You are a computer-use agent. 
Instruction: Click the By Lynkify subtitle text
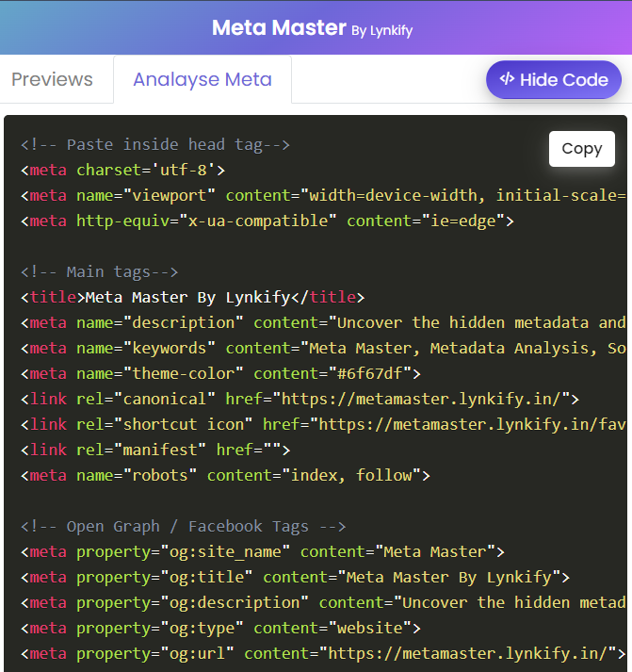click(381, 30)
